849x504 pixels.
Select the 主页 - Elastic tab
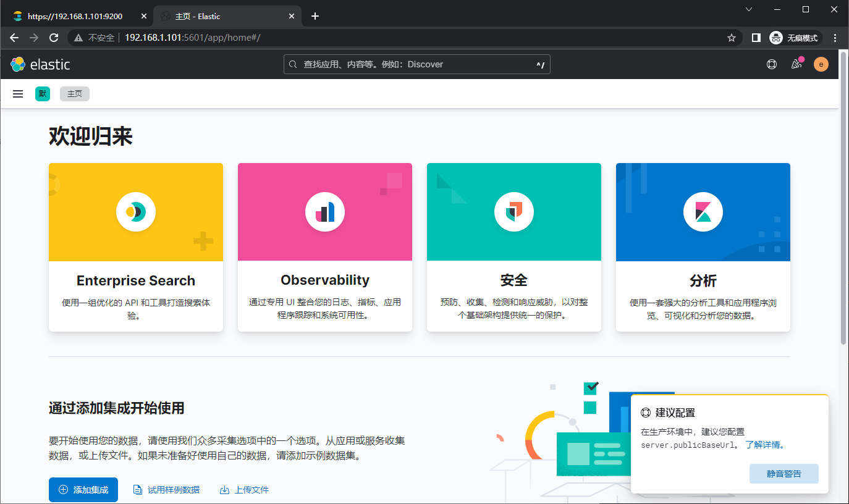pyautogui.click(x=226, y=16)
